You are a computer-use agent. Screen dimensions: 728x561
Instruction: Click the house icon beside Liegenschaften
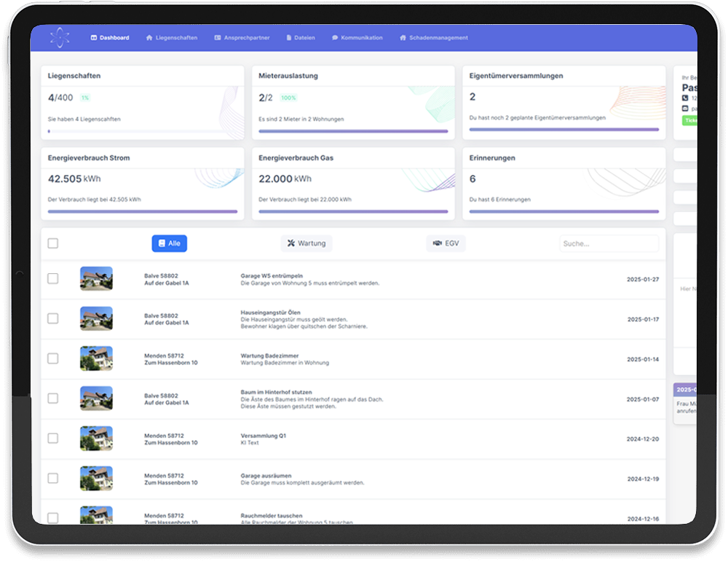click(x=149, y=38)
